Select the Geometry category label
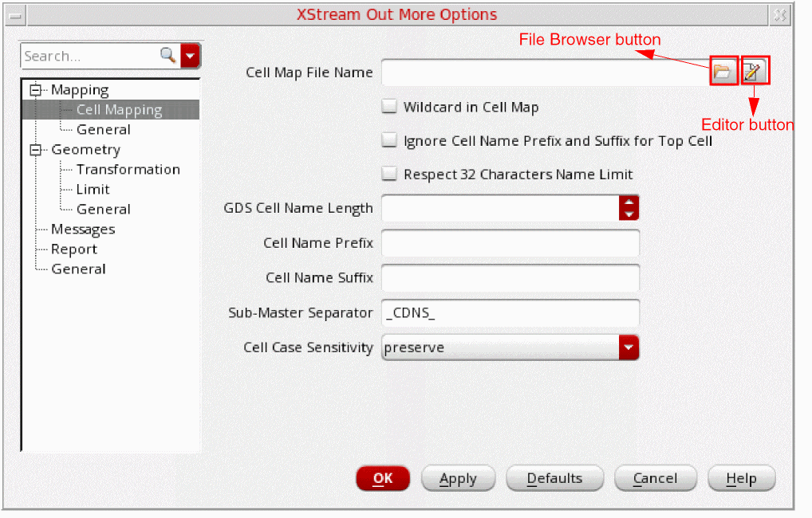The height and width of the screenshot is (518, 812). [x=85, y=150]
